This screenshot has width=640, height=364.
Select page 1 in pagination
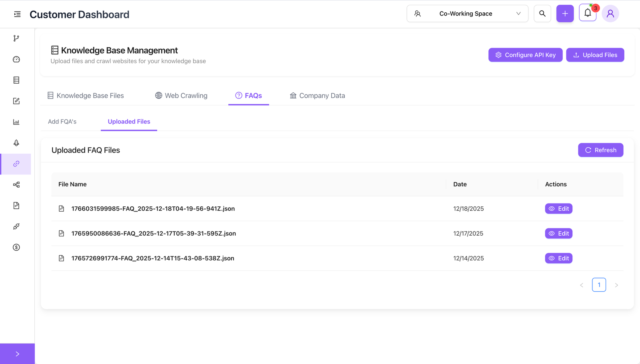point(598,285)
